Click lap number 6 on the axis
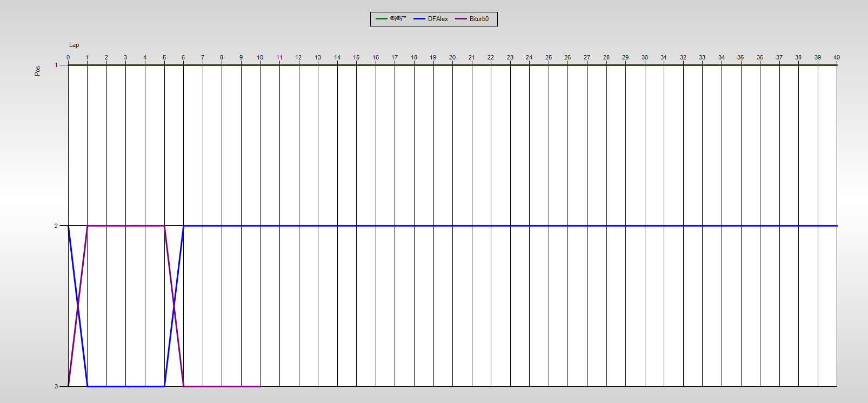The width and height of the screenshot is (868, 403). pyautogui.click(x=183, y=57)
